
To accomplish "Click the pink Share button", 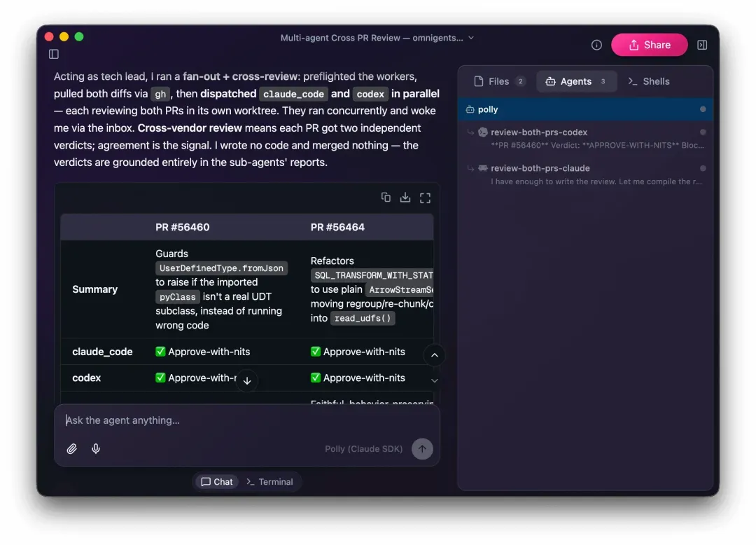I will pos(649,45).
